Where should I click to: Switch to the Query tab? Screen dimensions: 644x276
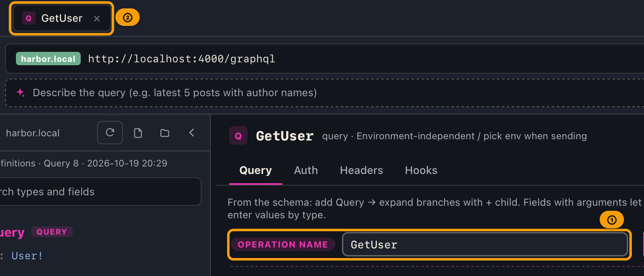[256, 170]
